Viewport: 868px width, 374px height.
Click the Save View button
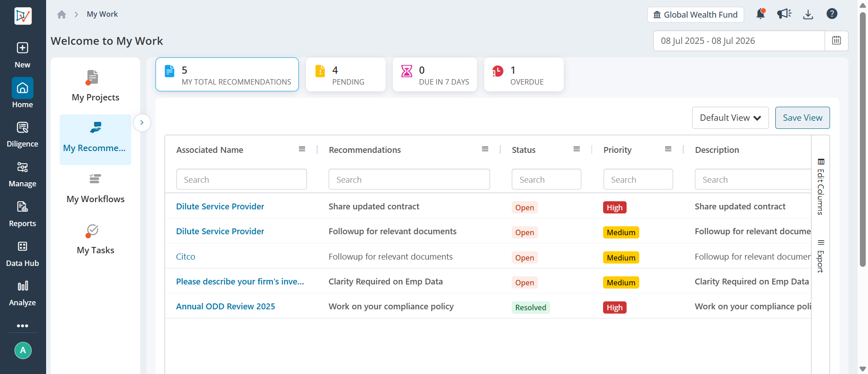pyautogui.click(x=802, y=118)
